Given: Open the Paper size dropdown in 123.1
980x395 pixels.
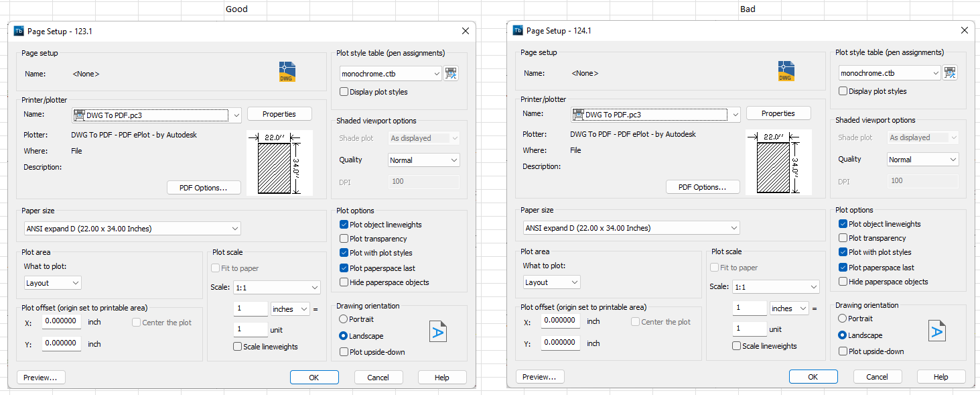Looking at the screenshot, I should (235, 228).
